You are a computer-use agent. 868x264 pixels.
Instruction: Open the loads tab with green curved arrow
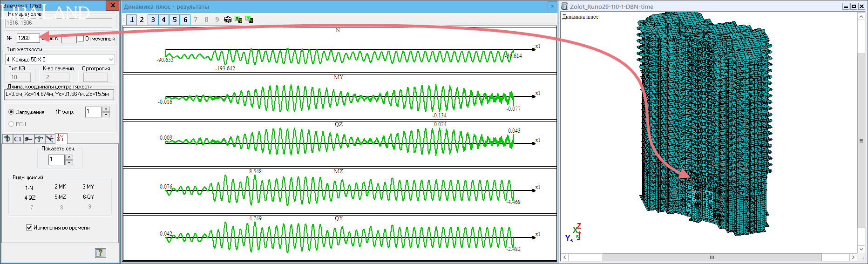[x=7, y=139]
